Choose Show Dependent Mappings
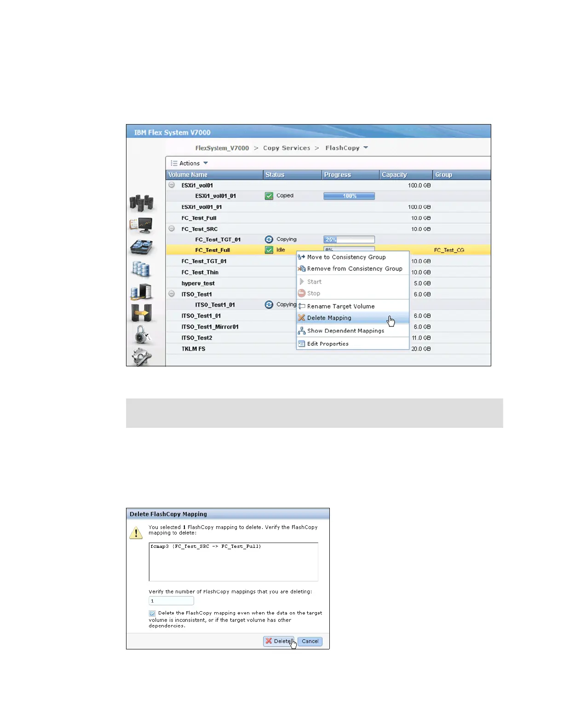Screen dimensions: 563x728 point(353,331)
